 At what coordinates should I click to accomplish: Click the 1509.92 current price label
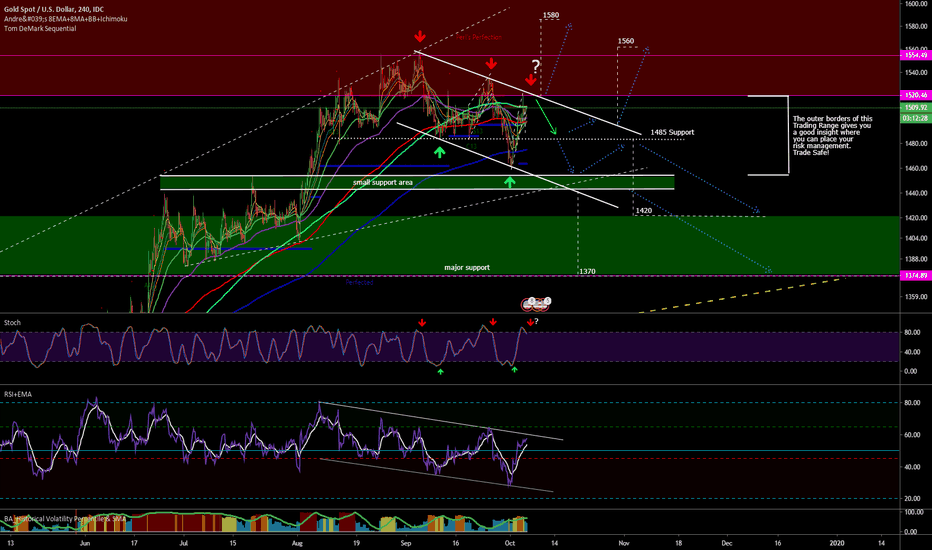[916, 108]
